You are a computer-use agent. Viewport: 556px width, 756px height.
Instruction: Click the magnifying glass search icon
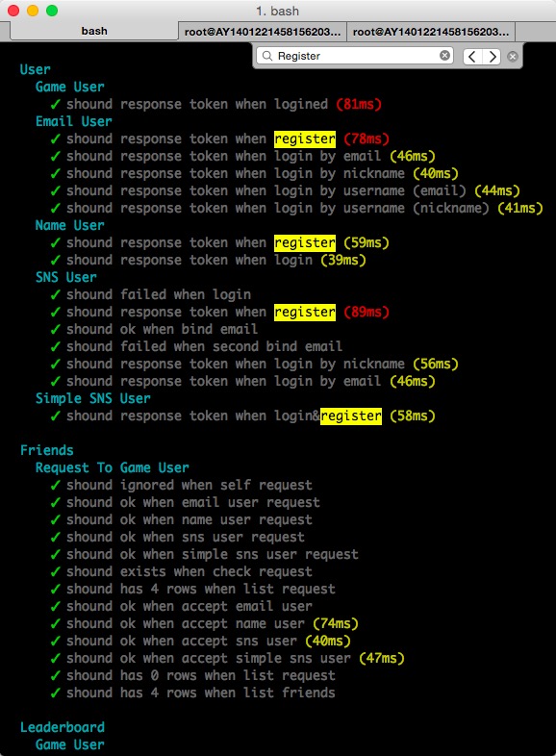pyautogui.click(x=266, y=56)
